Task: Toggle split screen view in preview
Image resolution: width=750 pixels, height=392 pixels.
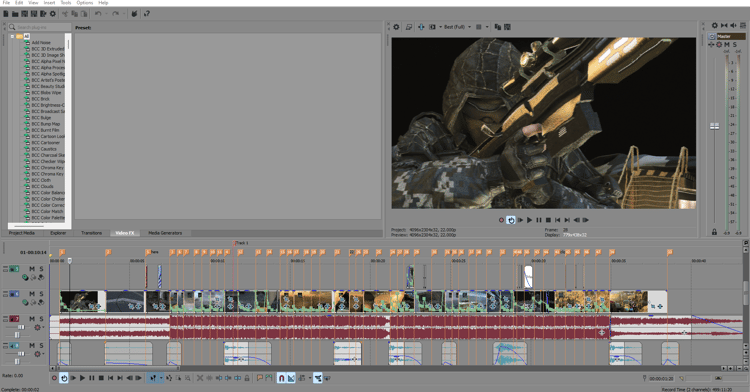Action: [x=432, y=27]
